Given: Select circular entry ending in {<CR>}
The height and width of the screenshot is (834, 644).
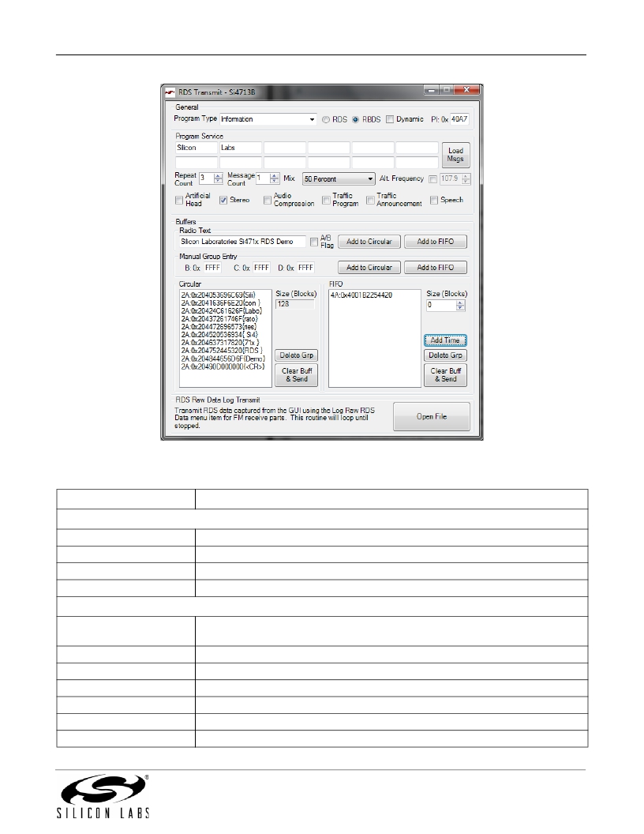Looking at the screenshot, I should tap(223, 366).
